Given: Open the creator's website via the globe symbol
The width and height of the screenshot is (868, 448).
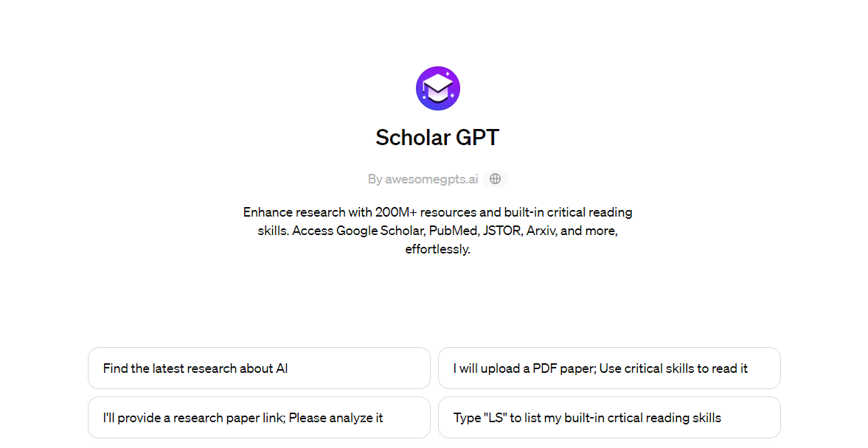Looking at the screenshot, I should (x=495, y=178).
